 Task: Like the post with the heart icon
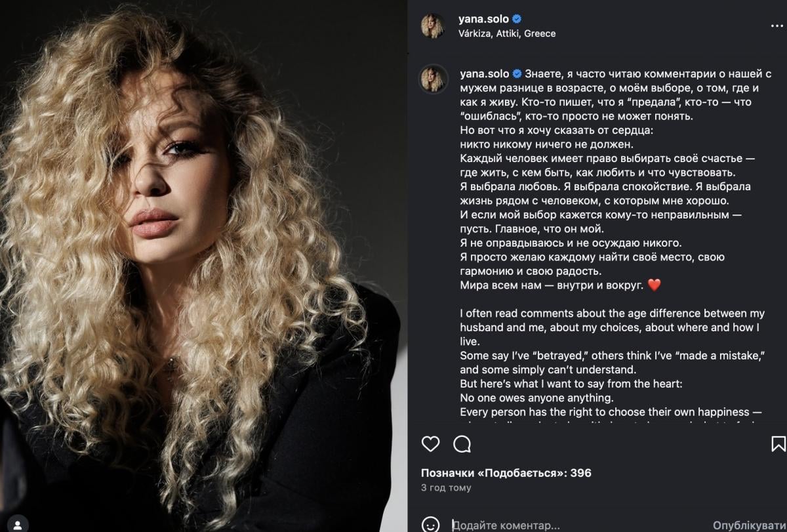430,444
